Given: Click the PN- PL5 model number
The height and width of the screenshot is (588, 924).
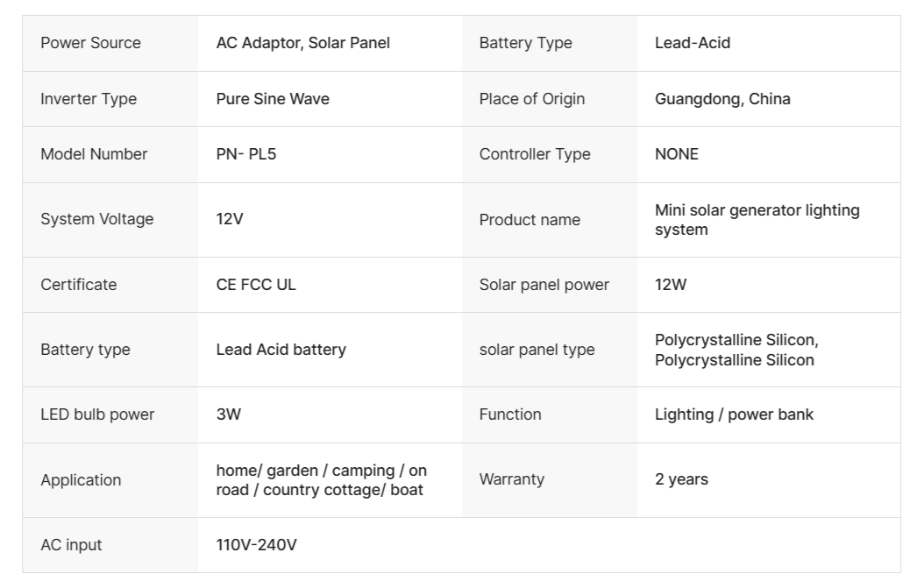Looking at the screenshot, I should pos(246,154).
